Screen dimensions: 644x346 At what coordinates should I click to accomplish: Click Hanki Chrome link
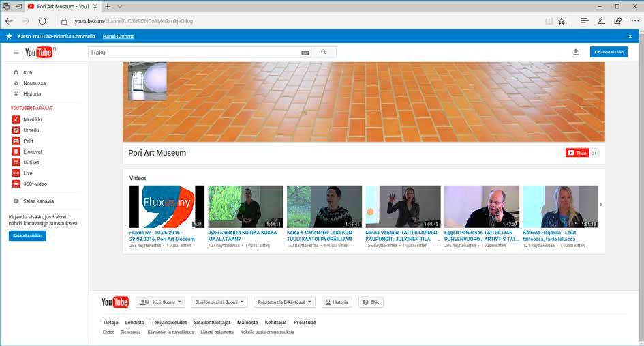pyautogui.click(x=119, y=36)
